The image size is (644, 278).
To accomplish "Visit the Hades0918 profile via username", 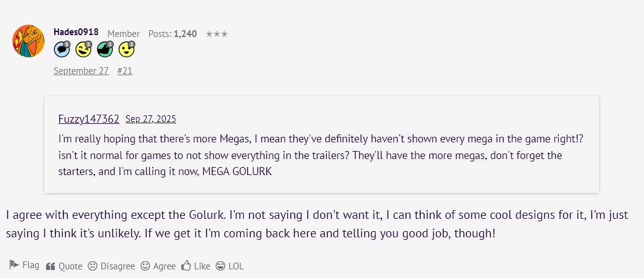I will [x=76, y=32].
